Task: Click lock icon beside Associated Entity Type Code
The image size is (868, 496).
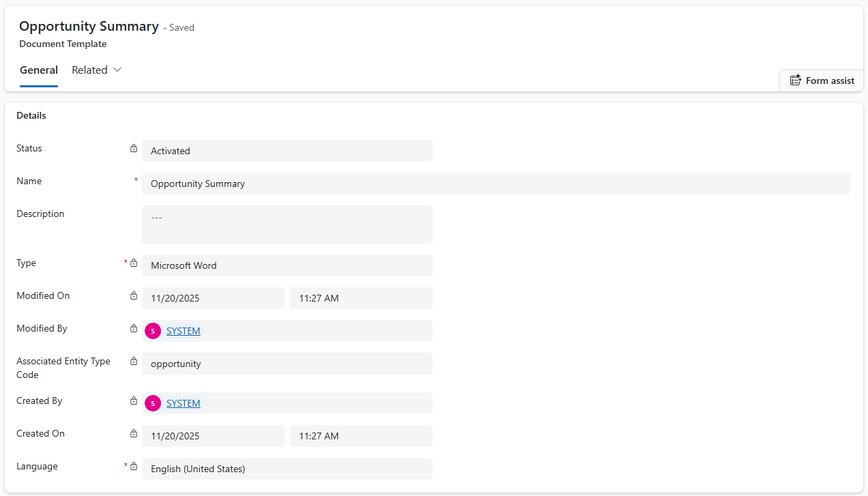Action: (134, 361)
